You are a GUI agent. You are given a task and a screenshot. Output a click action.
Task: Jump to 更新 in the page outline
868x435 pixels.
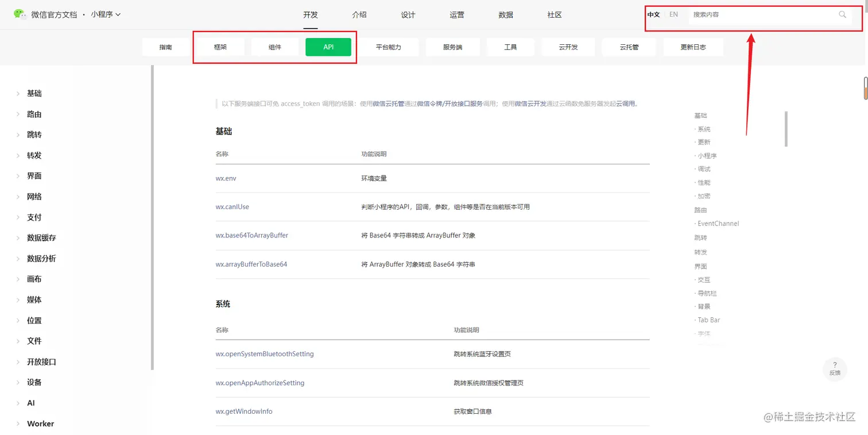[704, 143]
